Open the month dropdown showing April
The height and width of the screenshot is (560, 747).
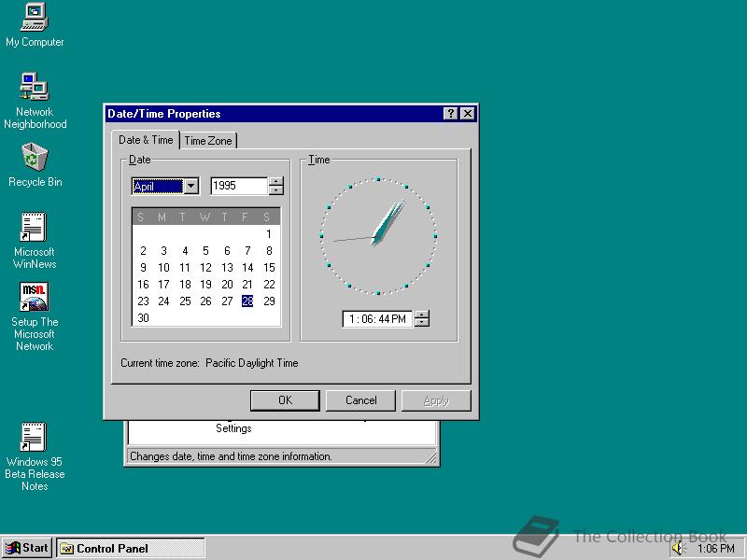pos(191,186)
